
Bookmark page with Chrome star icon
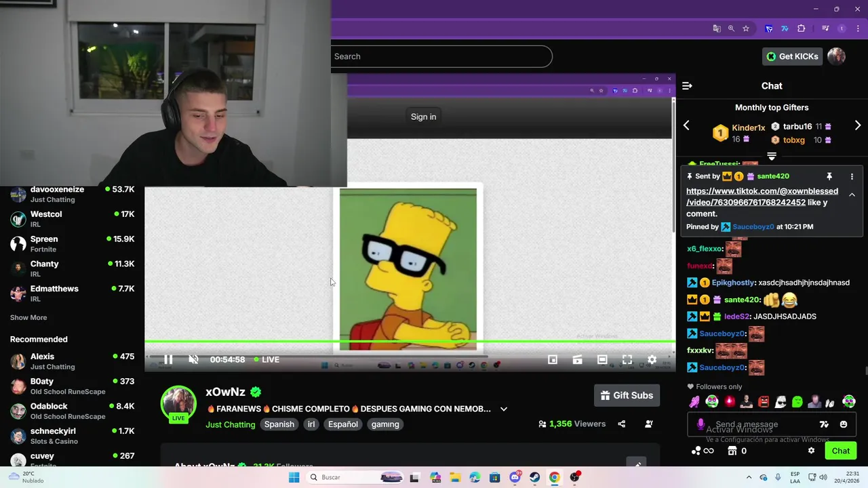click(746, 28)
